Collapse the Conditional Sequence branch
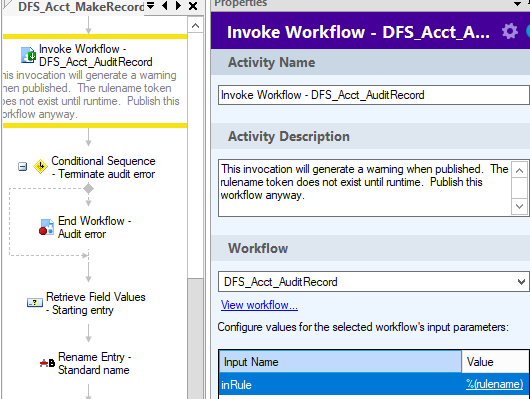This screenshot has height=399, width=530. [x=22, y=167]
